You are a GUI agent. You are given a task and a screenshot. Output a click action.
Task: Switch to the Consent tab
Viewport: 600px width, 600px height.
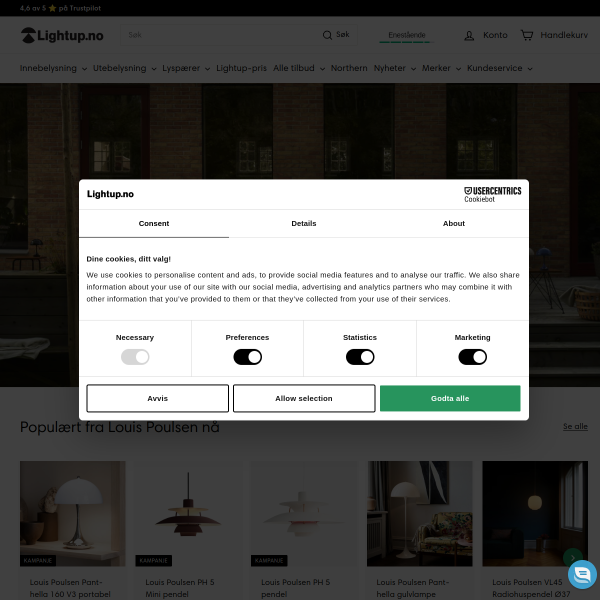point(154,223)
